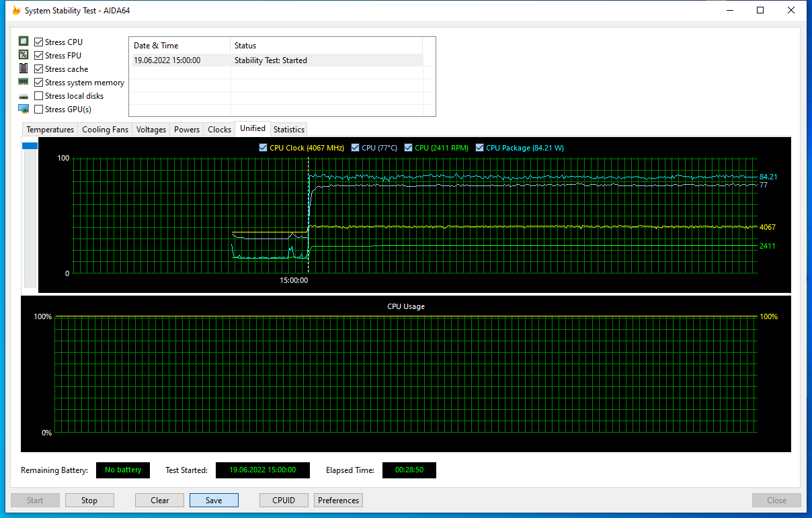Click the percent icon beside Stress FPU
Screen dimensions: 812x518
point(24,55)
